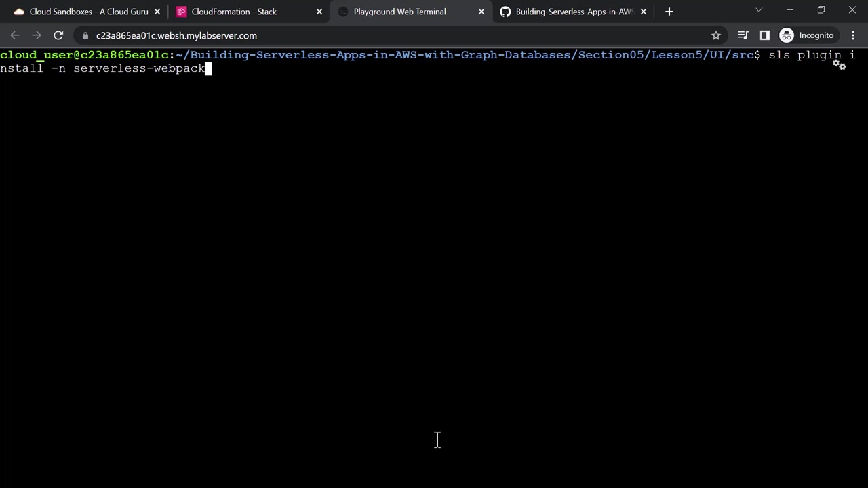Restore down the browser window
This screenshot has height=488, width=868.
coord(821,10)
